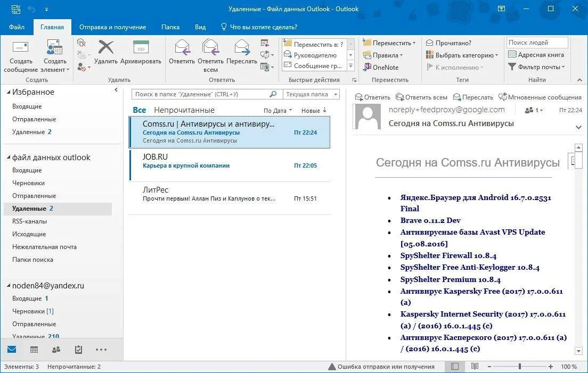Click the sender avatar picture

[x=368, y=117]
